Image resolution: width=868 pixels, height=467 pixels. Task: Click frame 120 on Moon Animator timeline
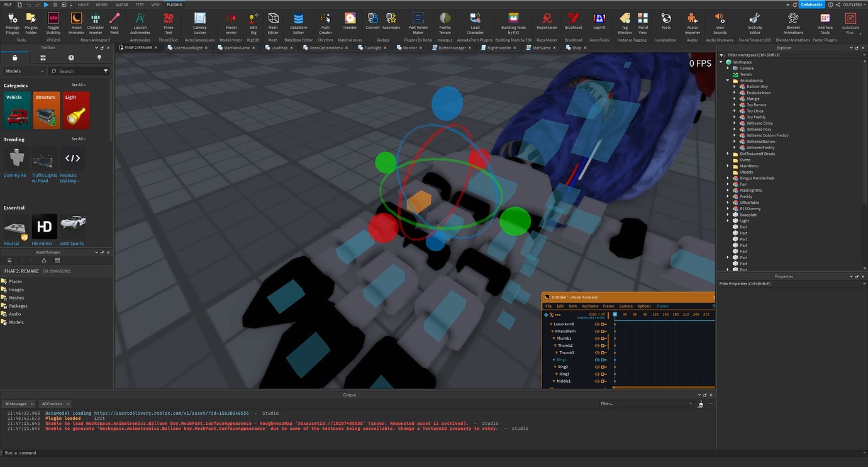pyautogui.click(x=655, y=314)
